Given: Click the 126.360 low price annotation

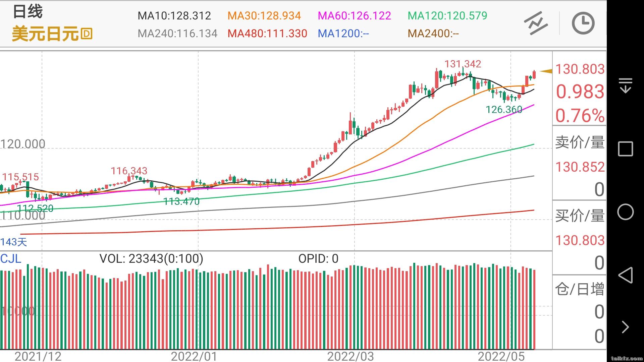Looking at the screenshot, I should (x=504, y=109).
